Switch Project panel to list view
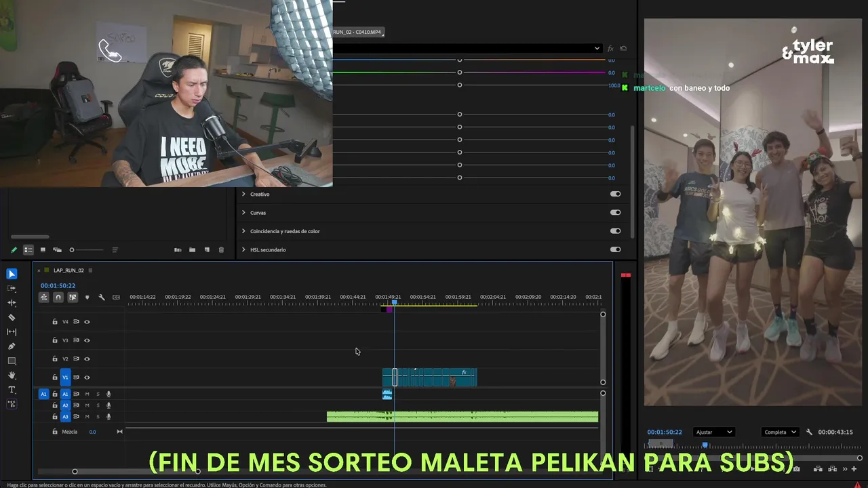The image size is (868, 488). pyautogui.click(x=28, y=250)
